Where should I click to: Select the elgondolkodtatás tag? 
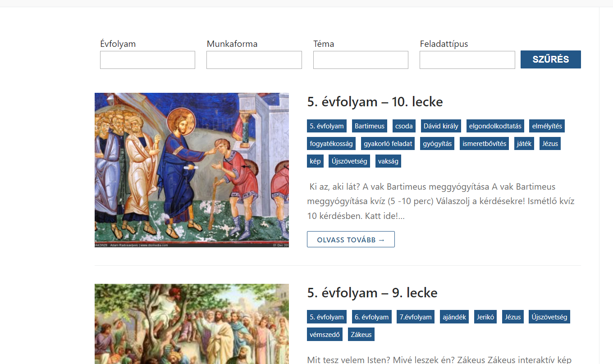[x=495, y=126]
